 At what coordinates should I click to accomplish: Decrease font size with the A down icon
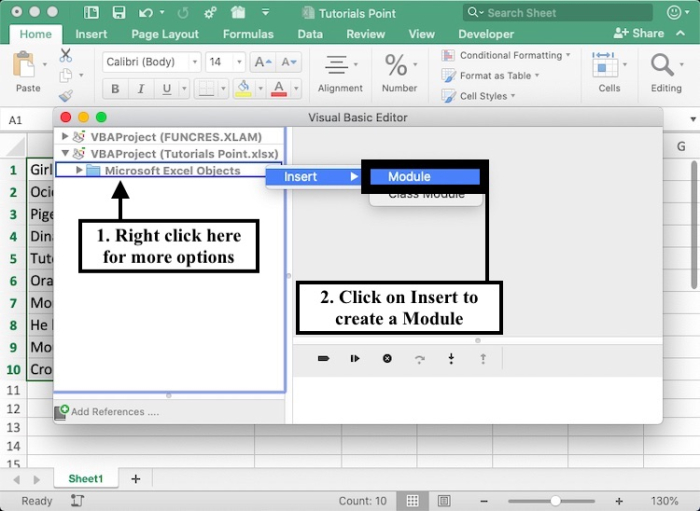click(x=288, y=62)
